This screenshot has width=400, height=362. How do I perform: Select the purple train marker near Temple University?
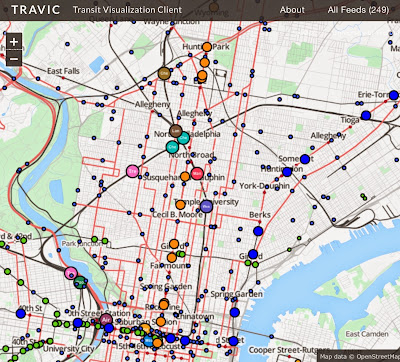point(206,207)
